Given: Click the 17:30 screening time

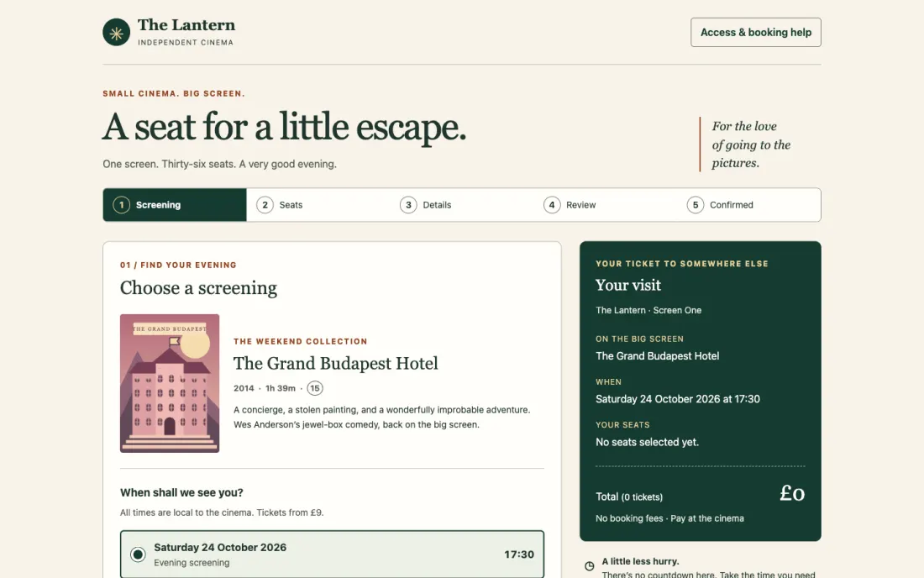Looking at the screenshot, I should click(x=518, y=554).
